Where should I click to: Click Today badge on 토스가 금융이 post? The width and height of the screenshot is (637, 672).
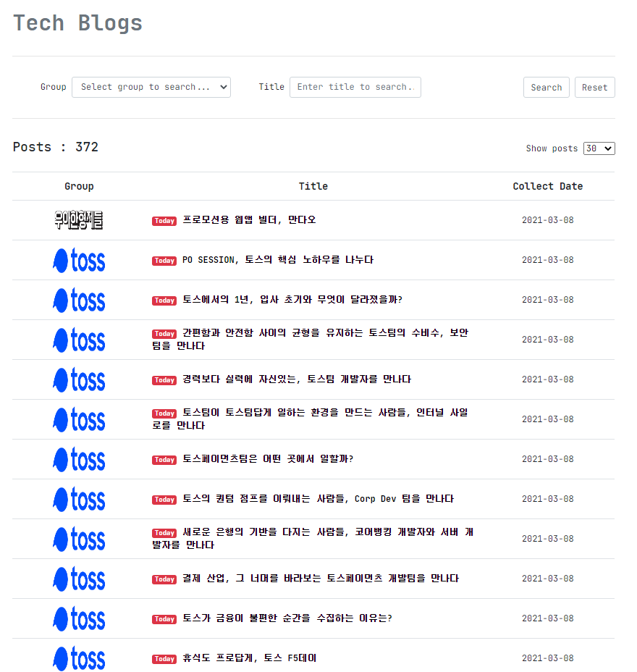coord(164,619)
